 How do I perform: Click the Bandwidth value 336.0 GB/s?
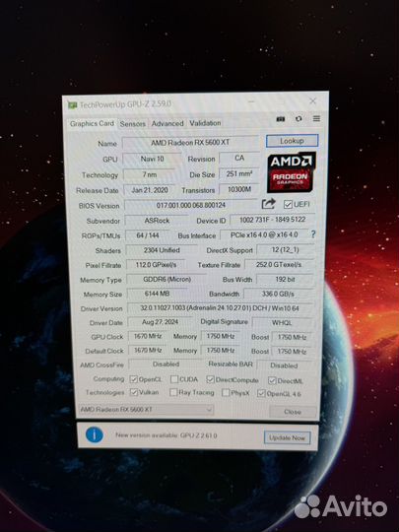278,294
